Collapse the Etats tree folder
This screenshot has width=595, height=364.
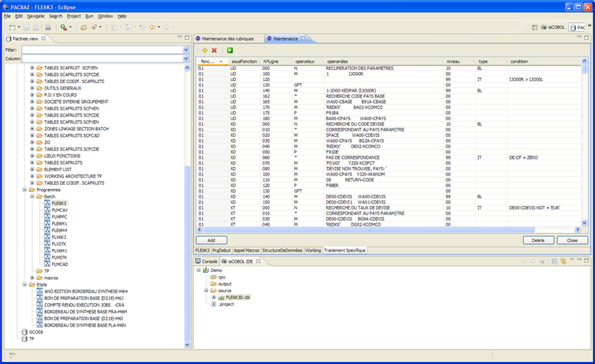24,285
